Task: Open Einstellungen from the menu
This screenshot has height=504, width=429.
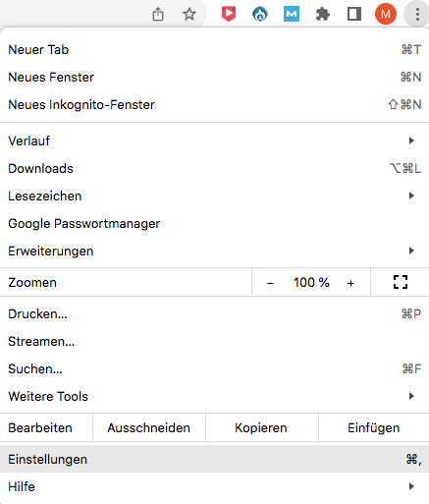Action: (214, 459)
